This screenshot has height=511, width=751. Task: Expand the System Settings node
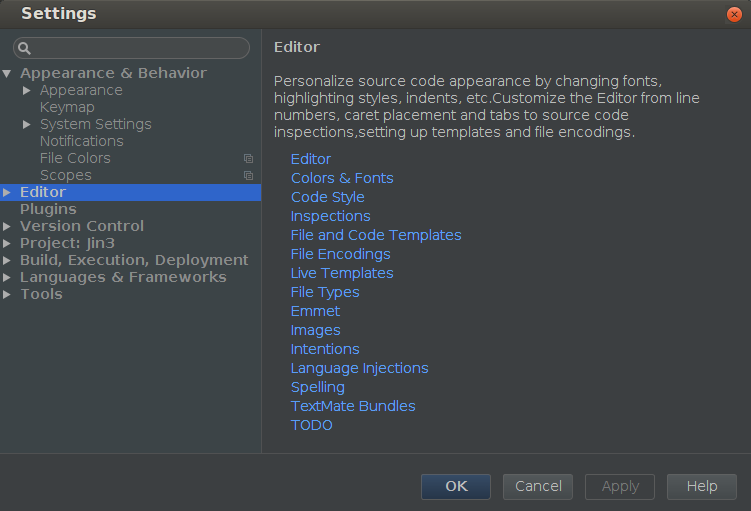[x=27, y=125]
